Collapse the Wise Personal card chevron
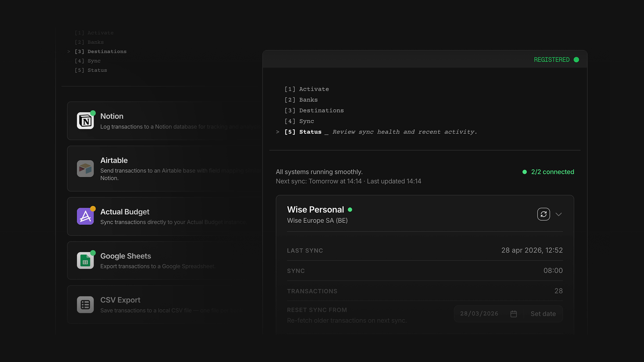644x362 pixels. click(x=559, y=214)
